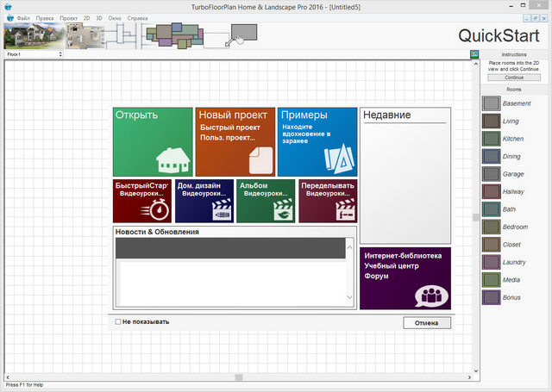Open the Файл menu
Image resolution: width=552 pixels, height=392 pixels.
coord(22,18)
